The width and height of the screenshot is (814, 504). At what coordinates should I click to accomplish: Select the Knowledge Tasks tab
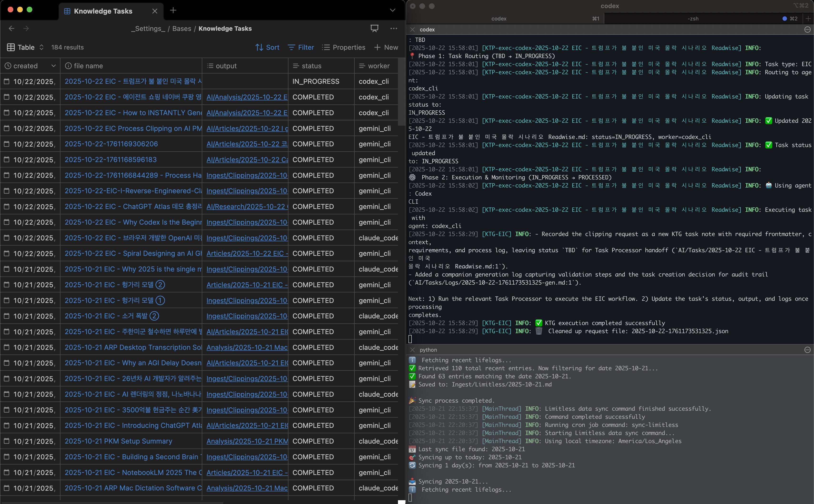point(103,11)
